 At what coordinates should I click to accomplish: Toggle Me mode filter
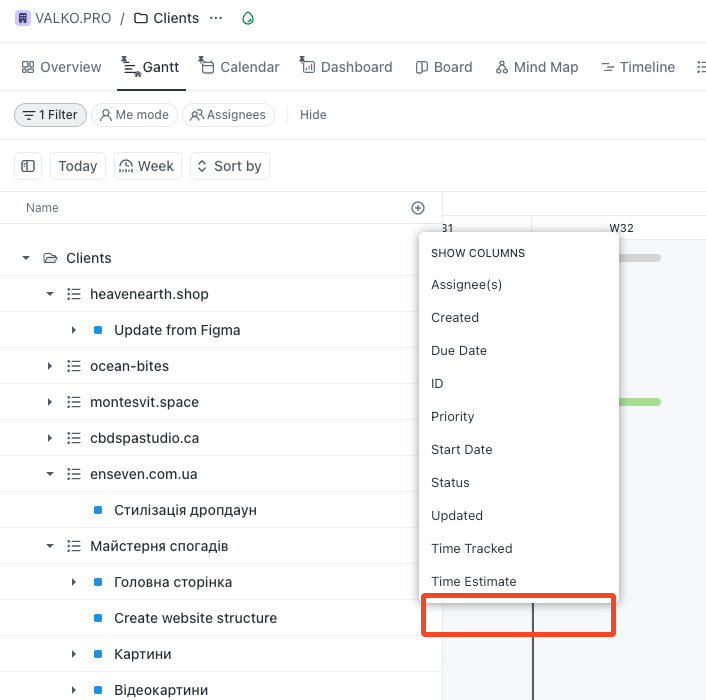point(134,115)
